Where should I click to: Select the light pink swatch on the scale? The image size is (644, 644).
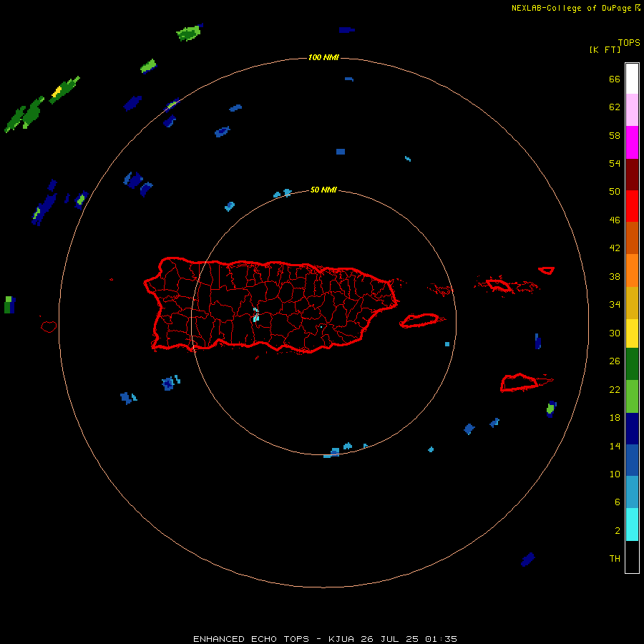[632, 110]
